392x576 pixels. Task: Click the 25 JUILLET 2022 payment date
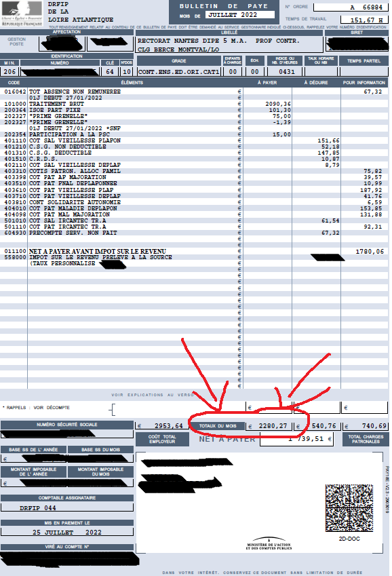tap(67, 533)
